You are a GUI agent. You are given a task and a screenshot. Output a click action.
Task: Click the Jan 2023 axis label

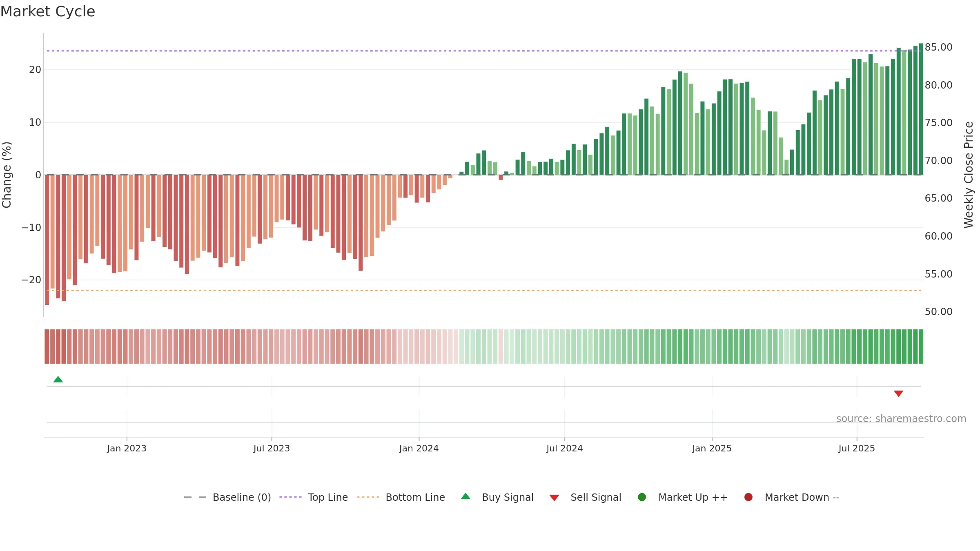127,448
